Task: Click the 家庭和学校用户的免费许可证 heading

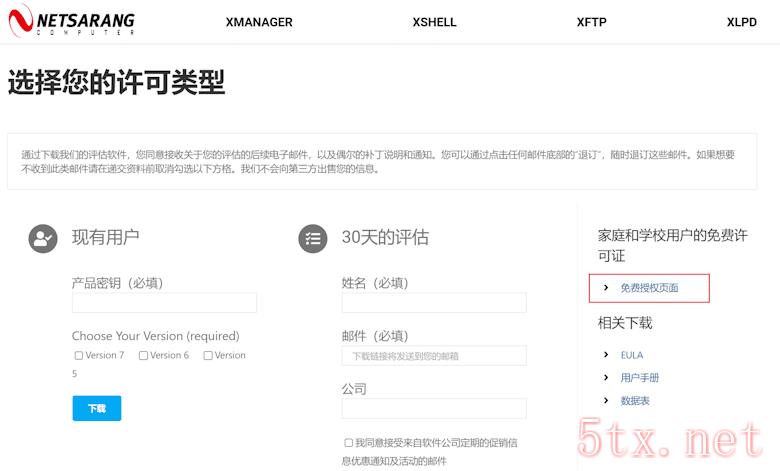Action: point(673,245)
